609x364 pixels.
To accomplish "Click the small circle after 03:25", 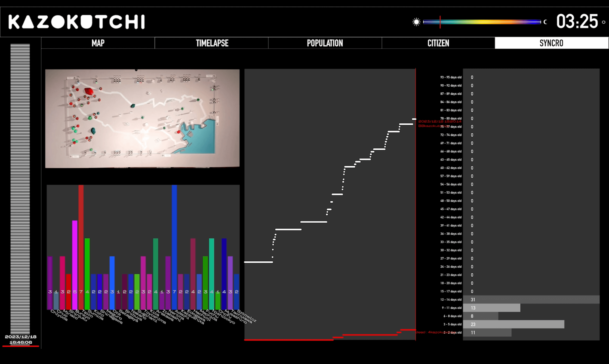I will [603, 22].
